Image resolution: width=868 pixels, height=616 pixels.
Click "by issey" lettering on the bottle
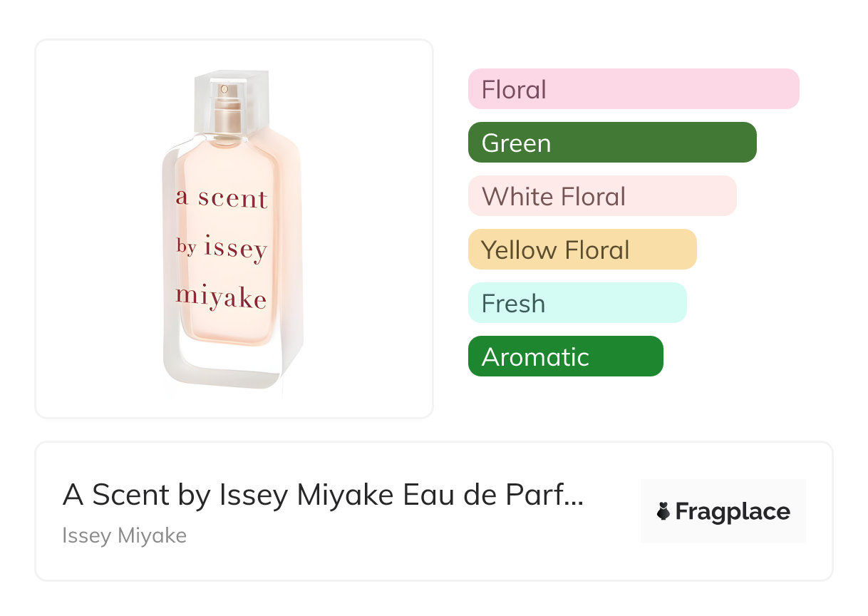coord(222,249)
